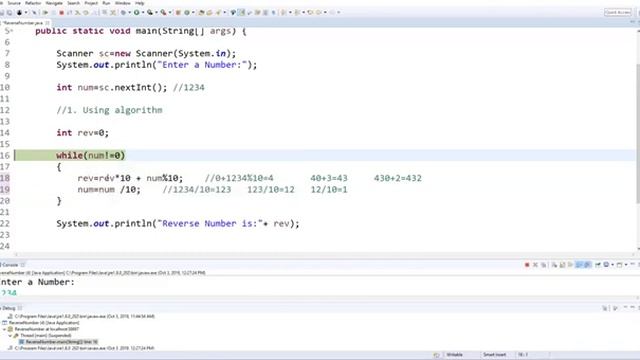The width and height of the screenshot is (640, 360).
Task: Close the ReverseNumber.java editor tab
Action: (48, 23)
